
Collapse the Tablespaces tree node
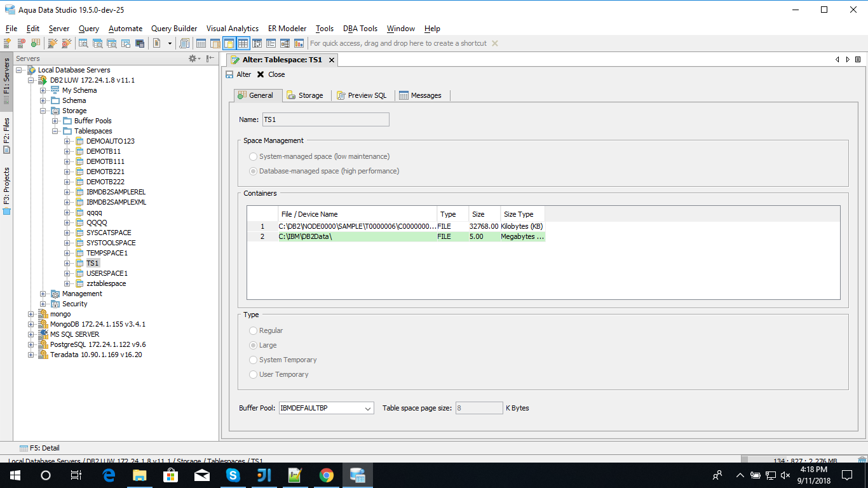click(x=55, y=131)
